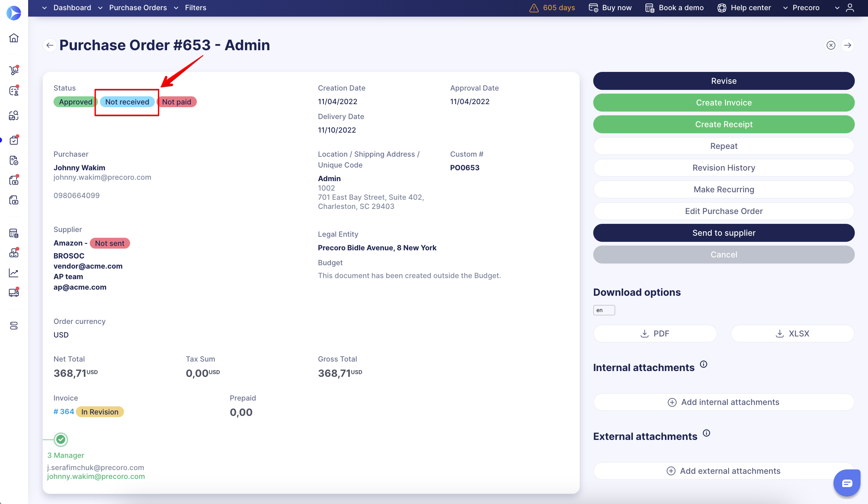Click the info icon next to Internal attachments
The height and width of the screenshot is (504, 868).
pyautogui.click(x=704, y=364)
